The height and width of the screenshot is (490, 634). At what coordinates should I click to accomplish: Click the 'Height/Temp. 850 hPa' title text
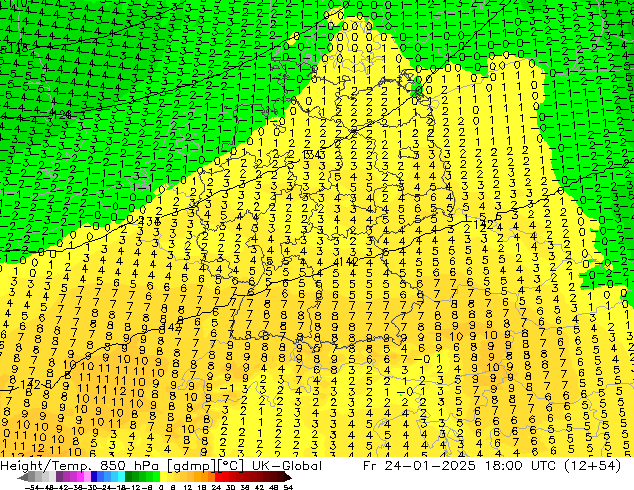79,466
